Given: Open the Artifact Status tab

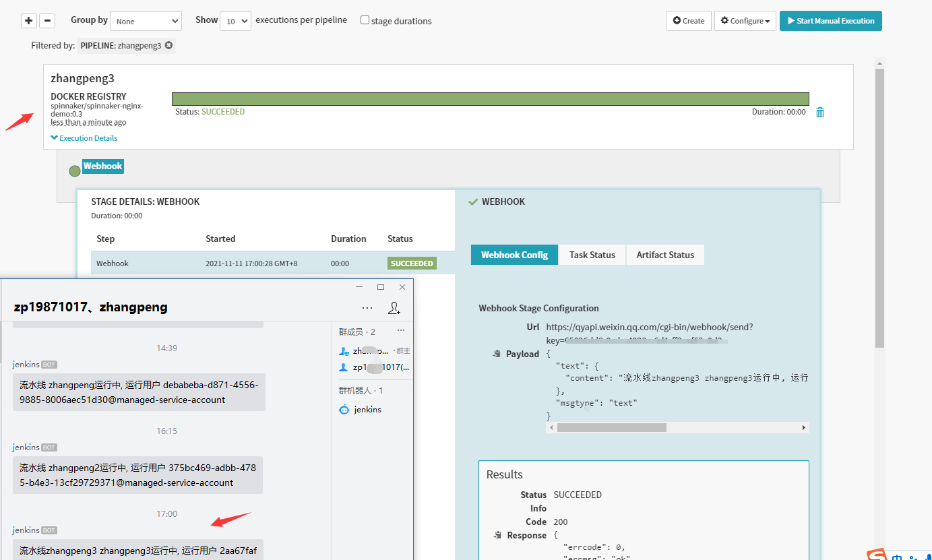Looking at the screenshot, I should [x=665, y=255].
